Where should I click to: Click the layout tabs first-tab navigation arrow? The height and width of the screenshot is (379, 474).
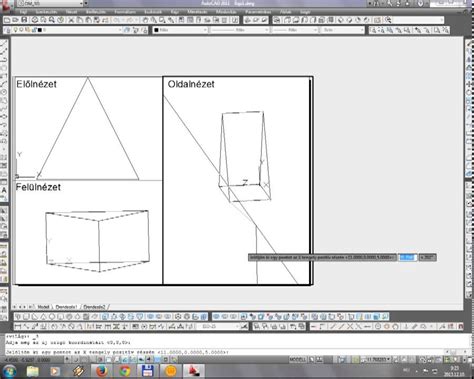[15, 307]
